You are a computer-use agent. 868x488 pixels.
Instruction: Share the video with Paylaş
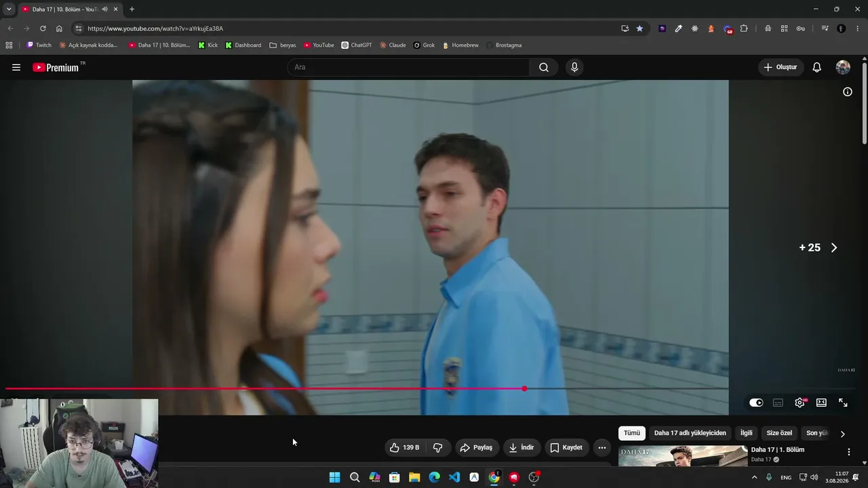click(476, 447)
